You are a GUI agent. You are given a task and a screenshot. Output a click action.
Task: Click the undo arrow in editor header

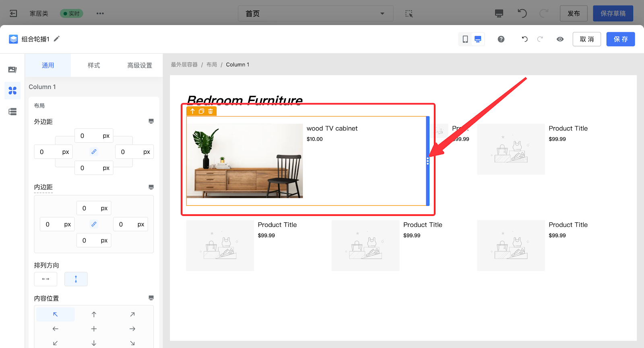(524, 39)
